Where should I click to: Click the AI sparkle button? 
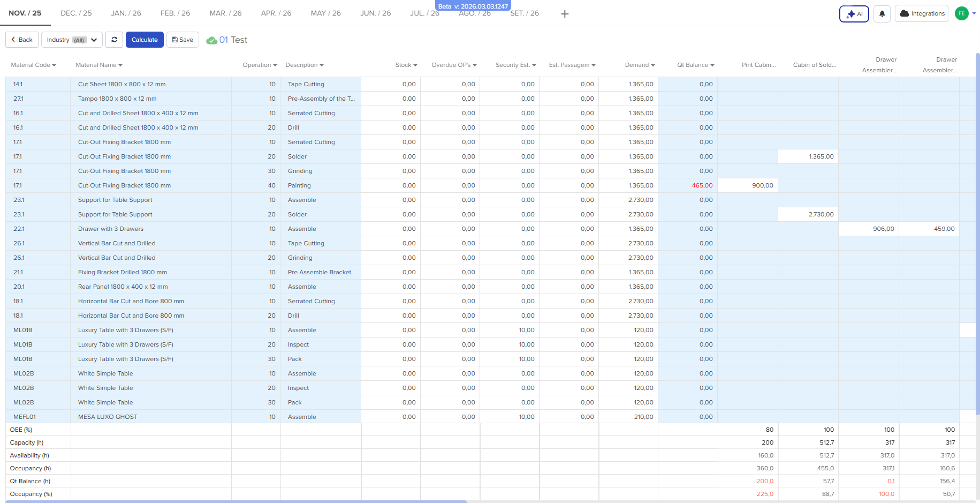point(854,14)
